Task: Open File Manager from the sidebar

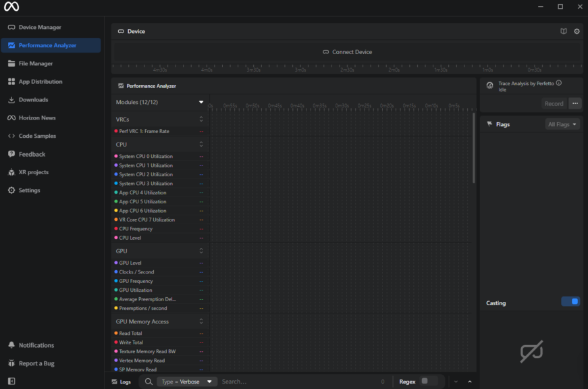Action: [x=35, y=63]
